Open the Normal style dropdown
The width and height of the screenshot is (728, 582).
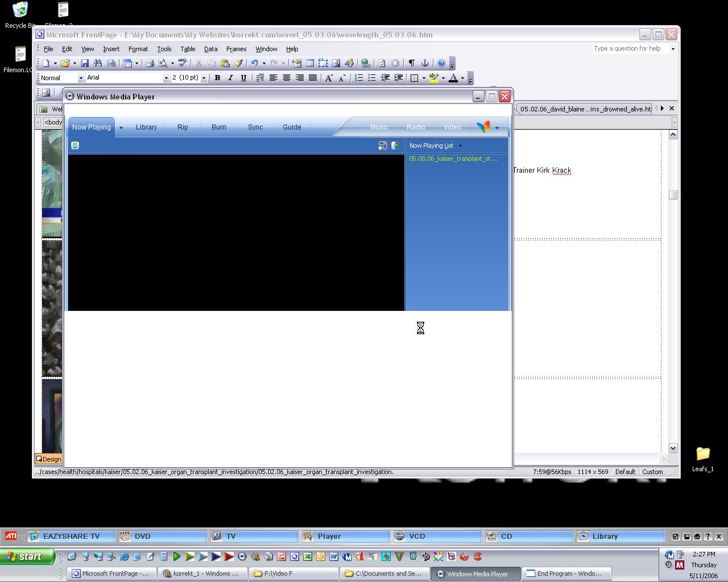click(x=81, y=78)
